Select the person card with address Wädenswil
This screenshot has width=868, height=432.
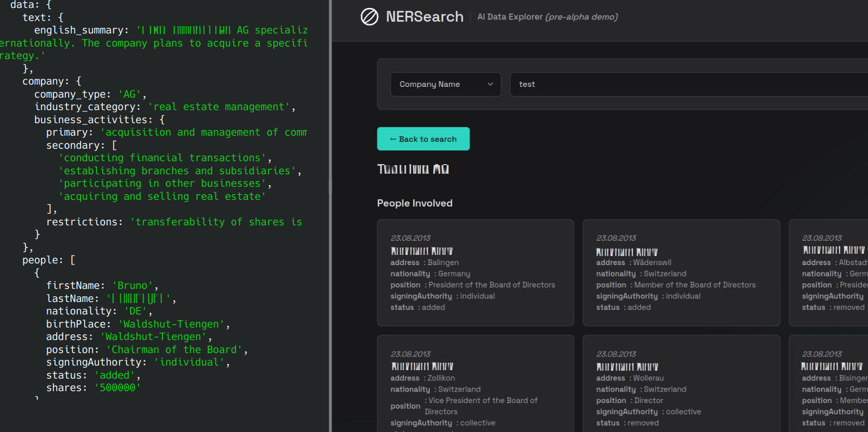tap(681, 273)
